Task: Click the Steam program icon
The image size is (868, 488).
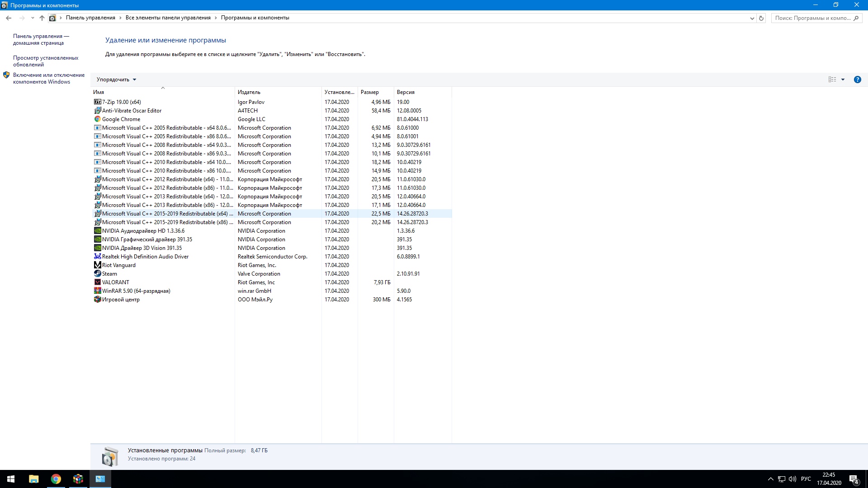Action: pyautogui.click(x=97, y=274)
